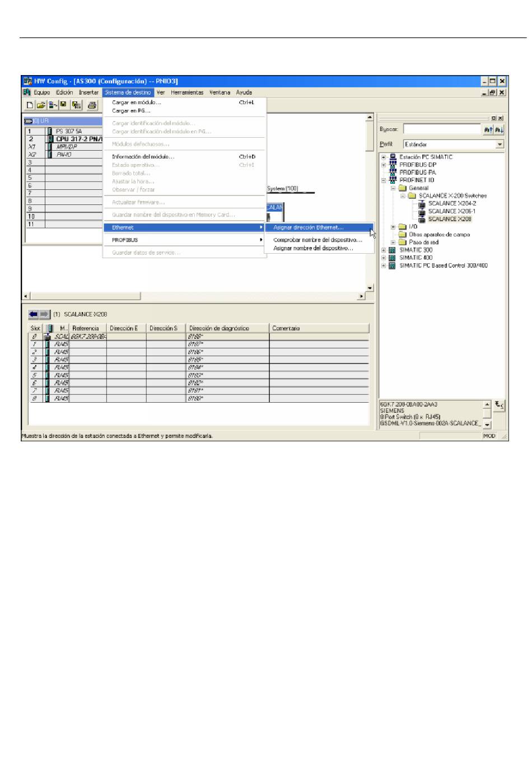Choose Comprobar nombre del dispositivo entry
532x783 pixels.
click(x=319, y=240)
